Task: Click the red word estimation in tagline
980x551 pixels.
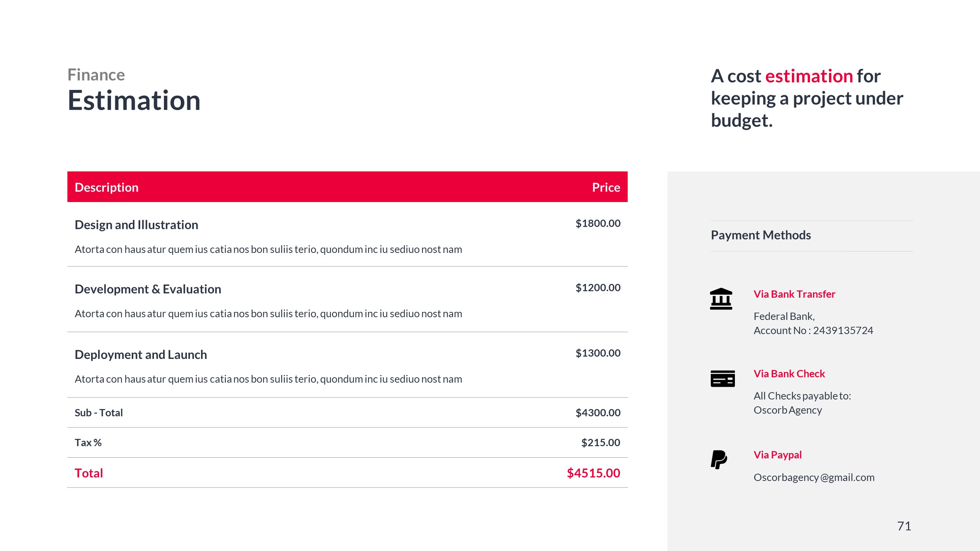Action: (809, 76)
